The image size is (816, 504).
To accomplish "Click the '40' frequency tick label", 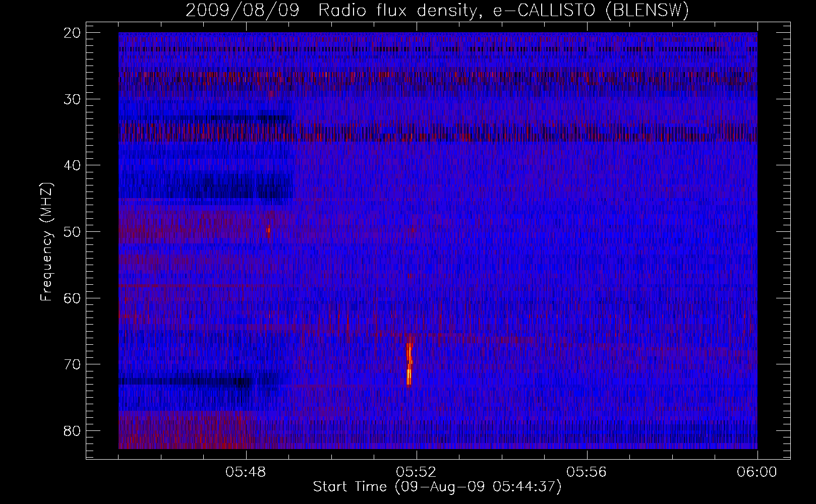I will pyautogui.click(x=73, y=165).
